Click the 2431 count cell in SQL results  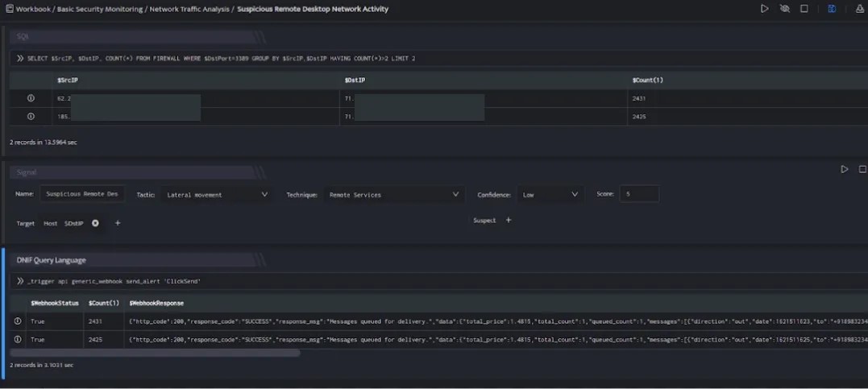[x=639, y=98]
